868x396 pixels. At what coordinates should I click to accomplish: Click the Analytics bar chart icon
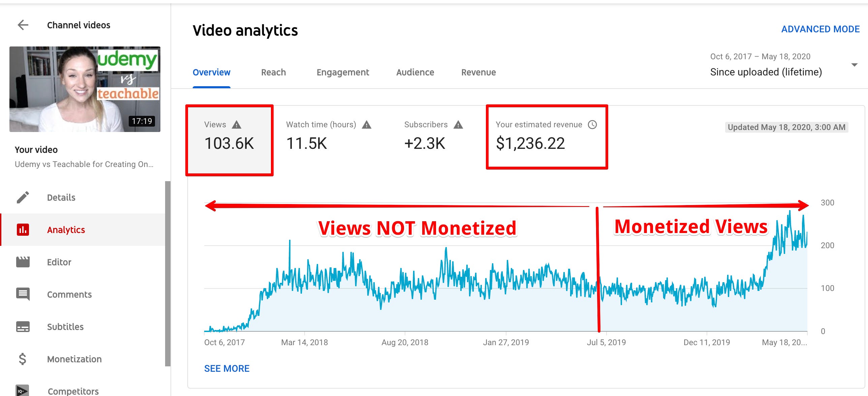tap(23, 230)
